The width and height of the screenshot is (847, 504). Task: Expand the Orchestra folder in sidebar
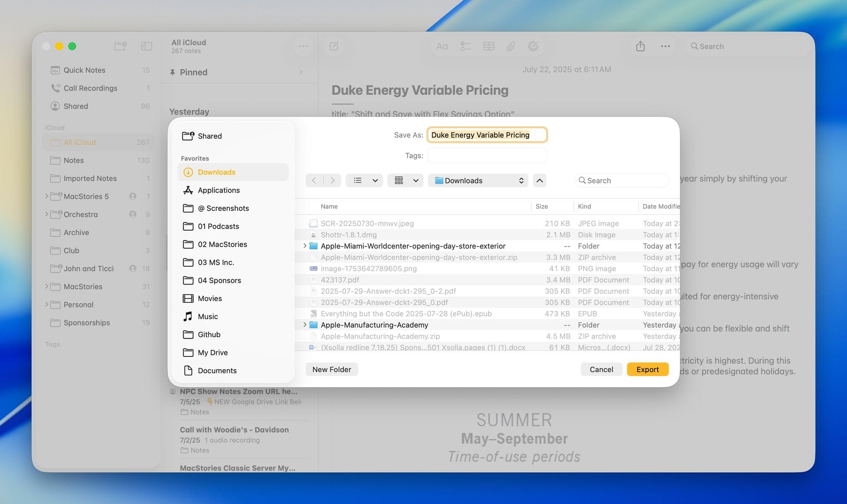coord(46,214)
